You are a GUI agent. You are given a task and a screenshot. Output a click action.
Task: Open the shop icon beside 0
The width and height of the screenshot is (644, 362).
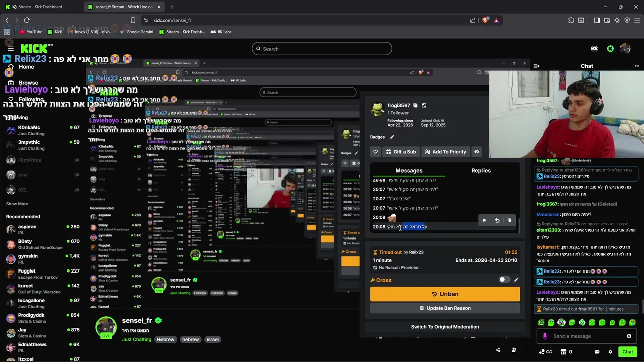(x=563, y=352)
